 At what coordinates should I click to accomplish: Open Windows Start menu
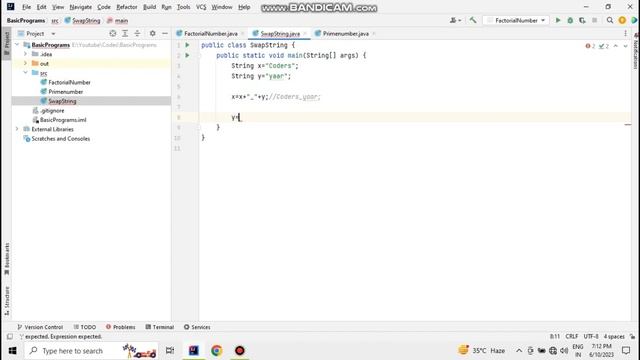tap(12, 351)
